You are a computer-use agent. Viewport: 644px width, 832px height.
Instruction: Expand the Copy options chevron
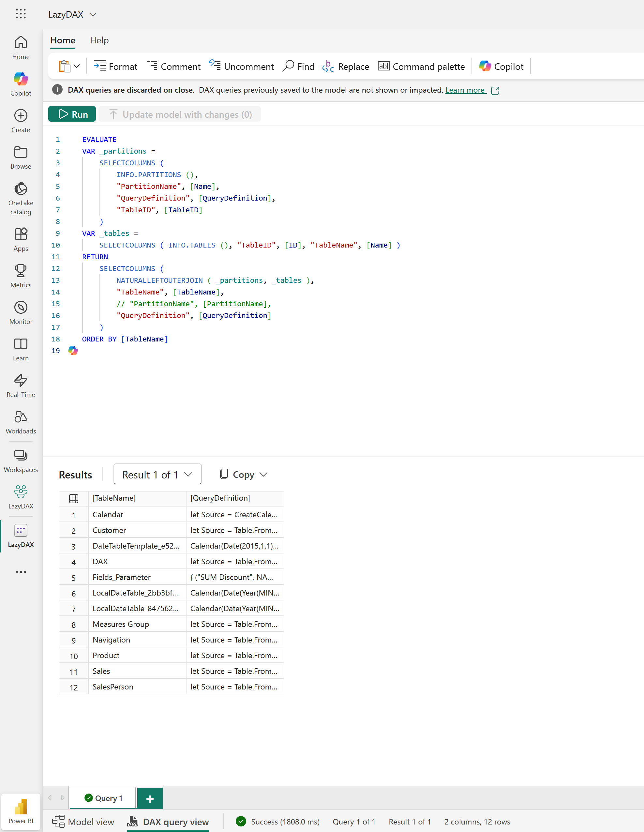pos(263,474)
